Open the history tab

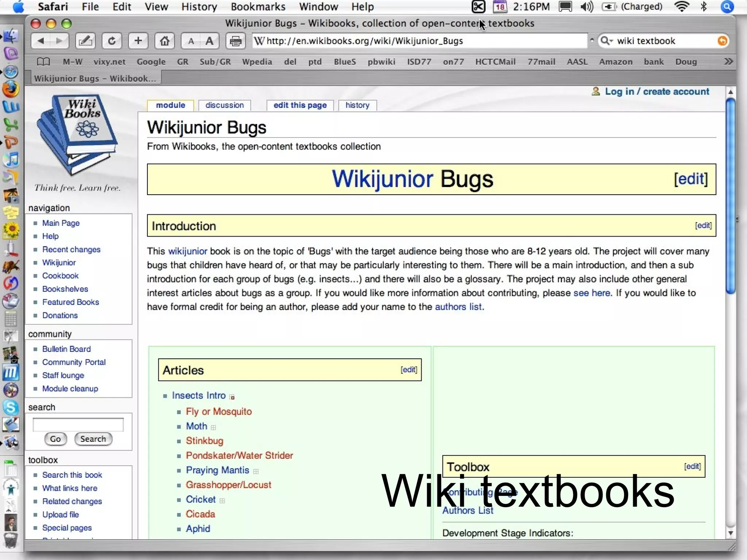357,105
